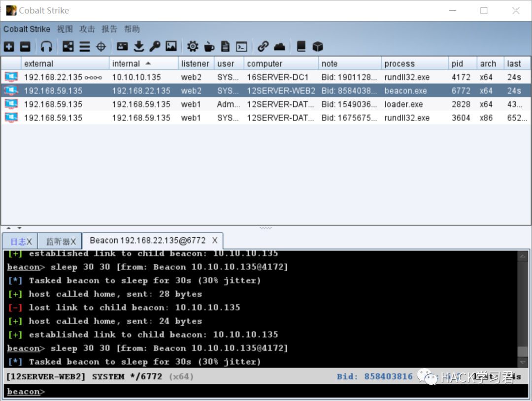Sort sessions by internal column header
The width and height of the screenshot is (532, 401).
point(144,64)
